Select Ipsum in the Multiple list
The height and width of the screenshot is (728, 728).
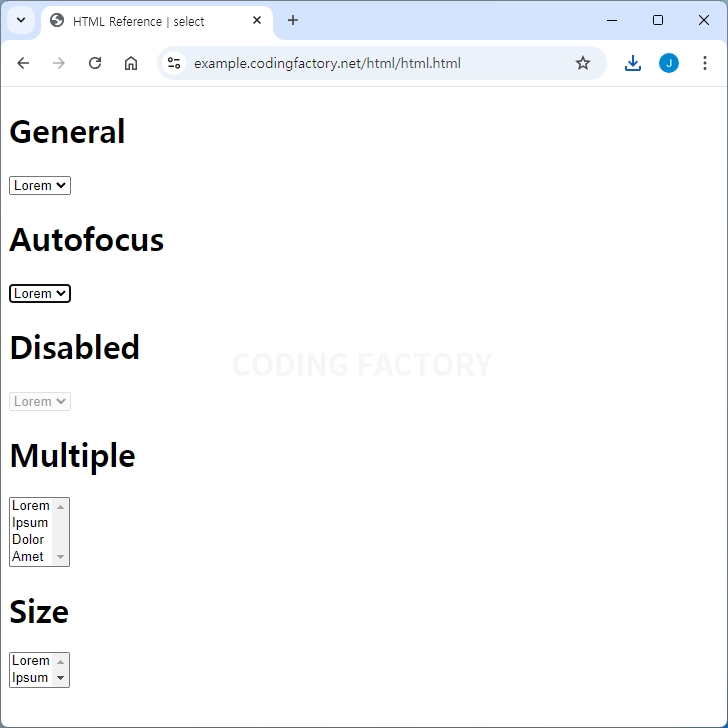(x=31, y=523)
